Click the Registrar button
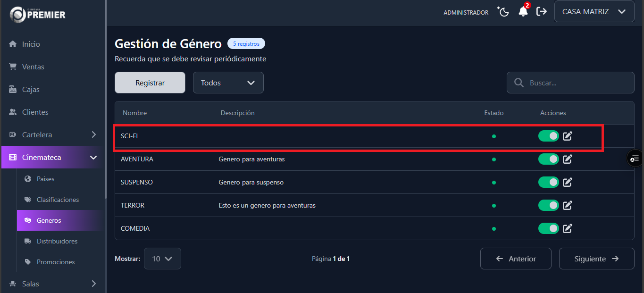 click(150, 82)
